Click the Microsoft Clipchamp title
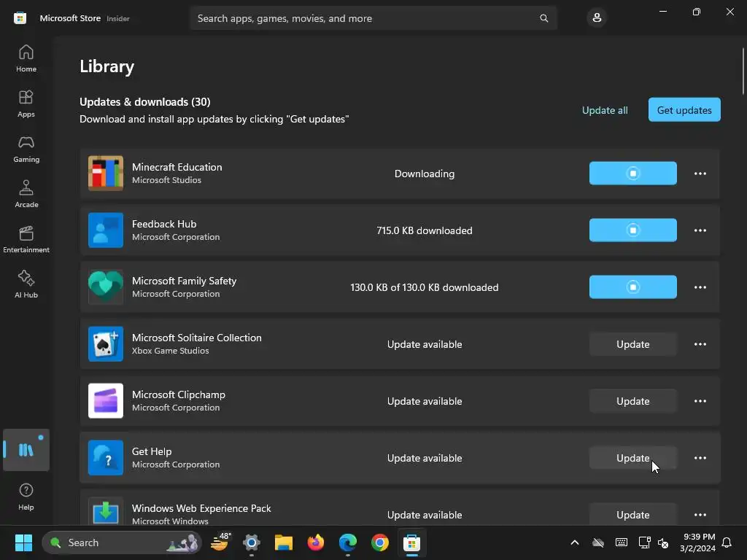The image size is (747, 560). 179,394
